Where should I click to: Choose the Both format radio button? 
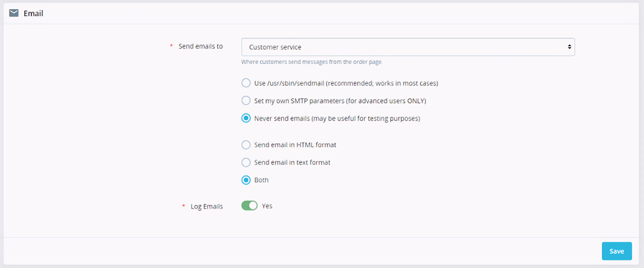246,180
